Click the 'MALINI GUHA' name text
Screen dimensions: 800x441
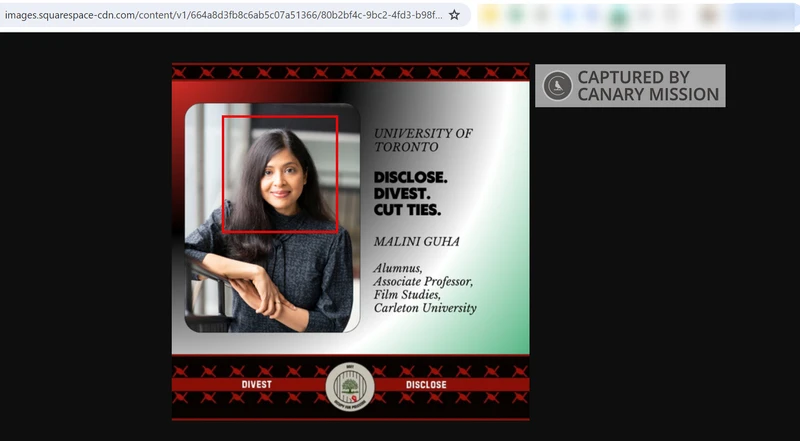pos(416,241)
